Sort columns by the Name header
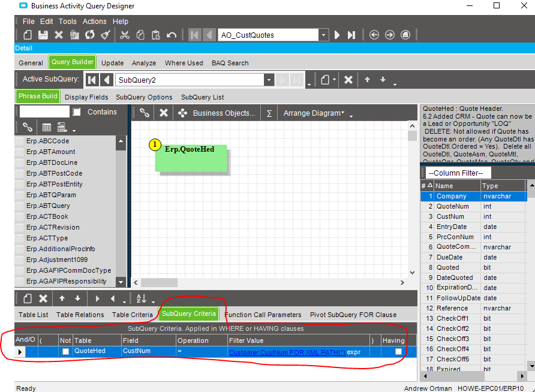Viewport: 535px width, 392px height. click(x=457, y=186)
